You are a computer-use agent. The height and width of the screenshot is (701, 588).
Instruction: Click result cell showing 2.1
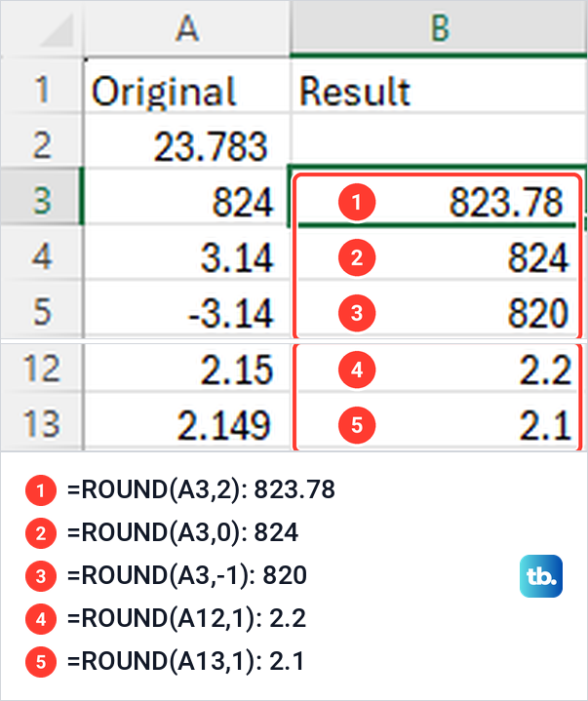coord(439,421)
